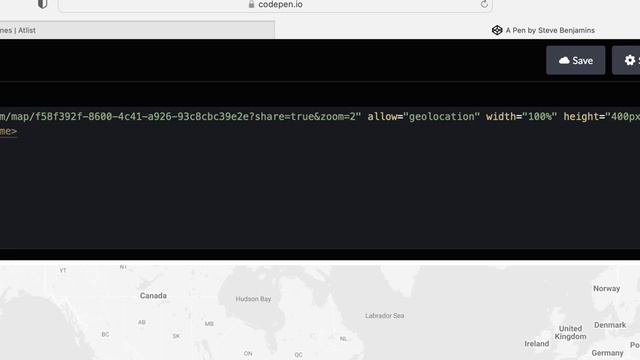Click the allow="geolocation" attribute in the code
Image resolution: width=640 pixels, height=360 pixels.
coord(424,117)
